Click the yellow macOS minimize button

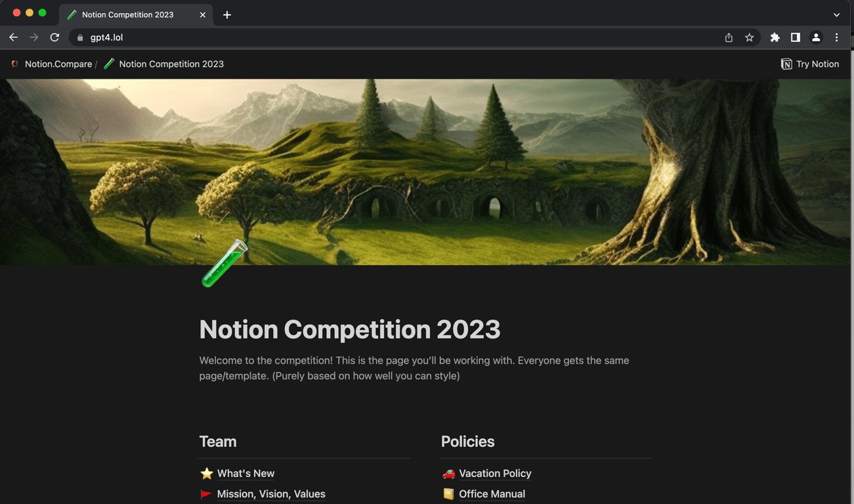pyautogui.click(x=29, y=12)
